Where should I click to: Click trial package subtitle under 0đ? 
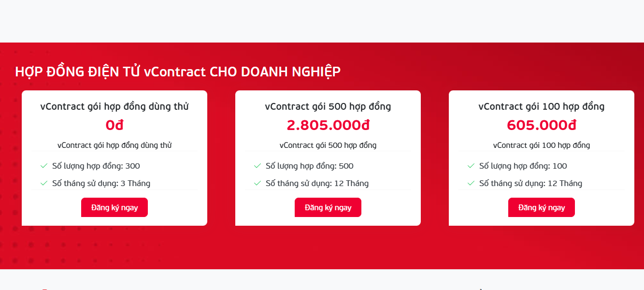tap(114, 145)
